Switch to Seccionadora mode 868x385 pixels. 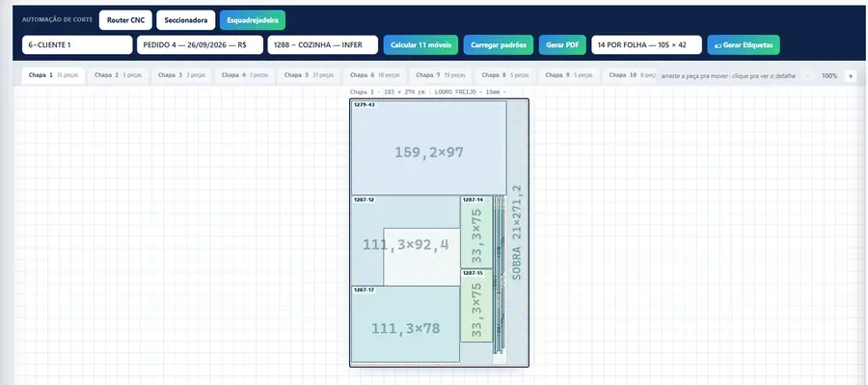185,20
